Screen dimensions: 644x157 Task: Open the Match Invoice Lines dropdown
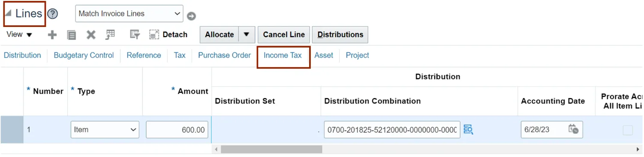coord(129,14)
